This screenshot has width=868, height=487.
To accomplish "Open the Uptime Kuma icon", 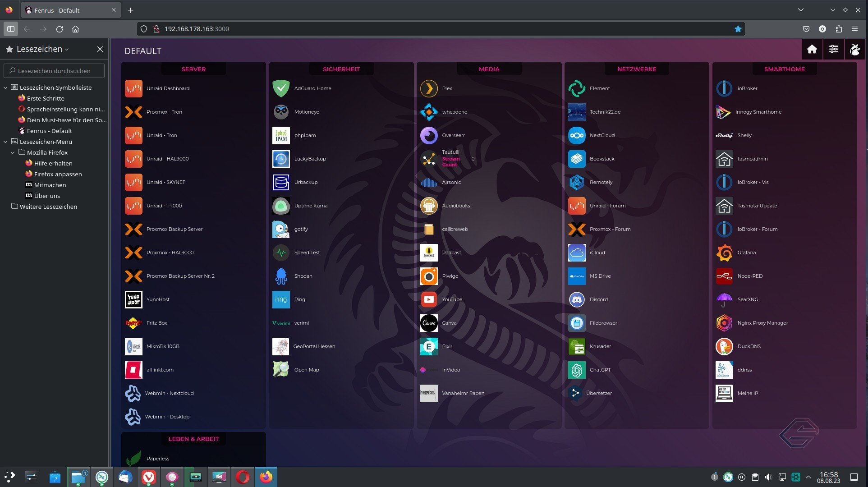I will 281,206.
